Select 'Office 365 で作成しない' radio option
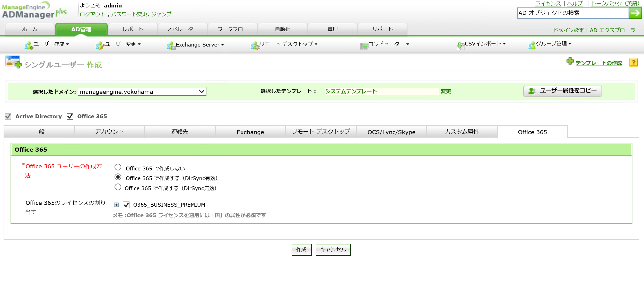Screen dimensions: 644x283 click(118, 167)
